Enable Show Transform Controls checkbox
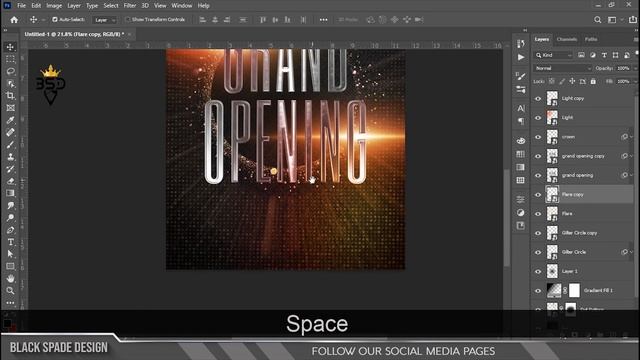 [127, 19]
